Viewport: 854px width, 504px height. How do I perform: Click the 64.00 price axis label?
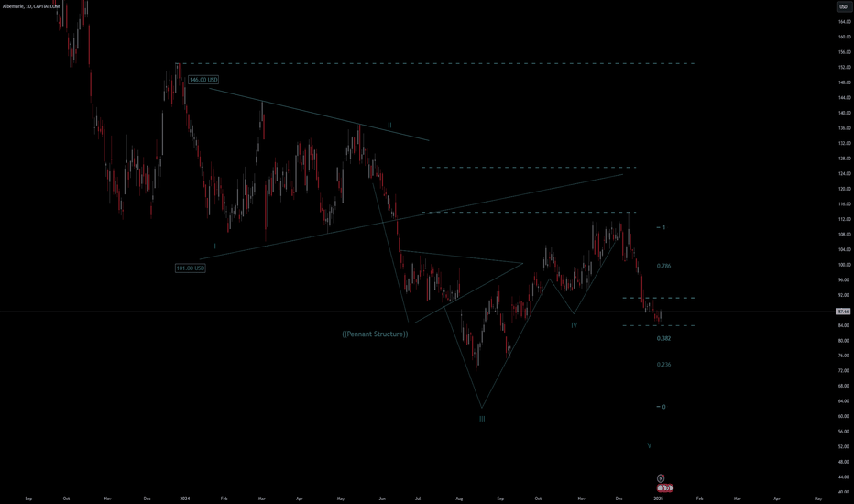pos(844,401)
